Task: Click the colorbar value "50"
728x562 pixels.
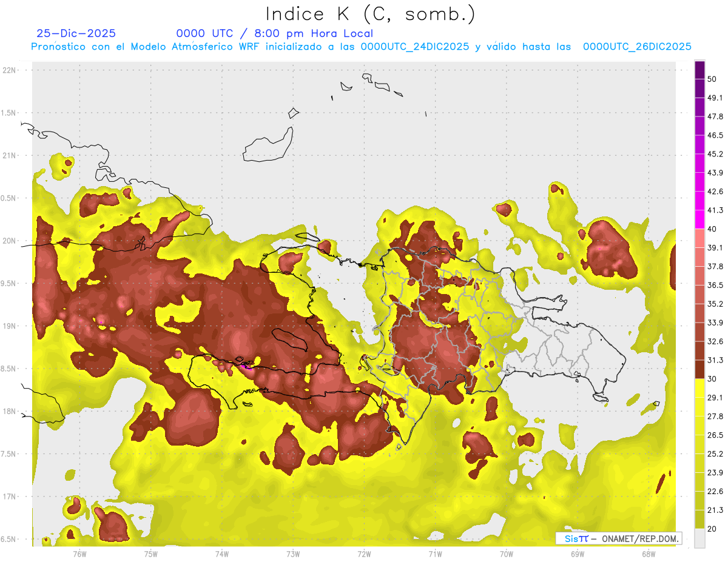Action: (x=713, y=79)
